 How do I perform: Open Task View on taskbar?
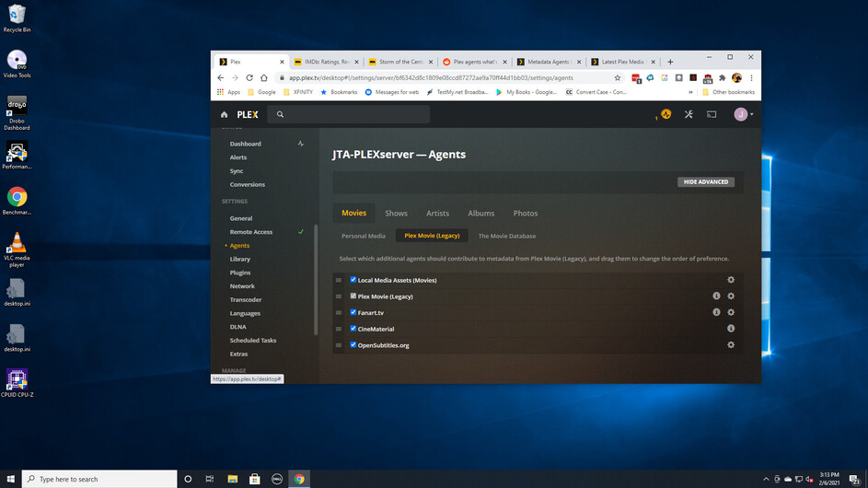tap(209, 479)
